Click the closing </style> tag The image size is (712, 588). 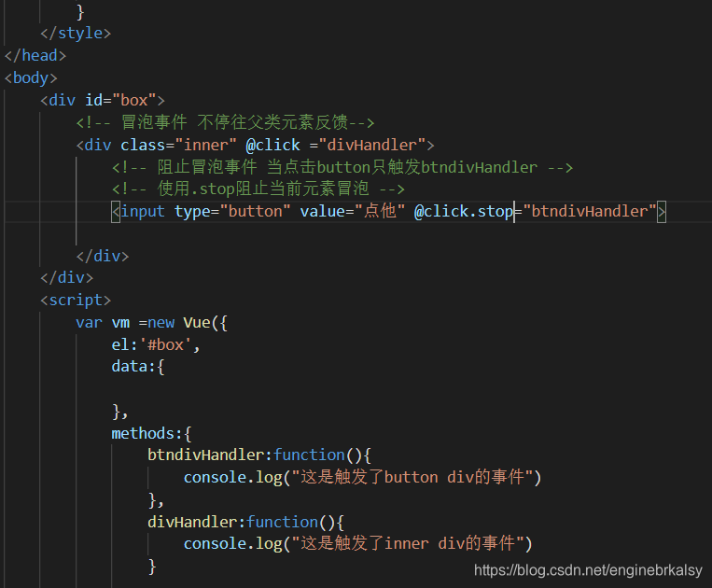coord(76,34)
